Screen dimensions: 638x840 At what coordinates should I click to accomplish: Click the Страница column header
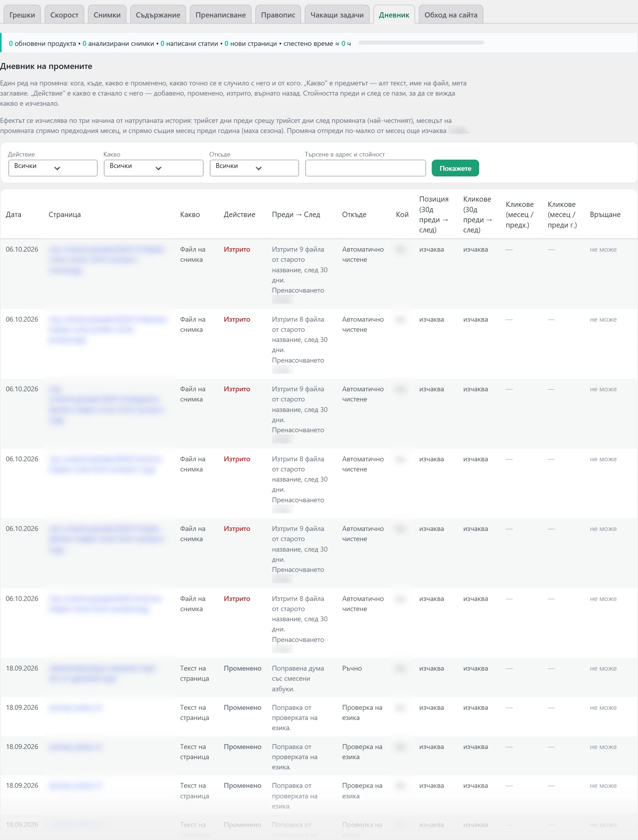pos(65,214)
